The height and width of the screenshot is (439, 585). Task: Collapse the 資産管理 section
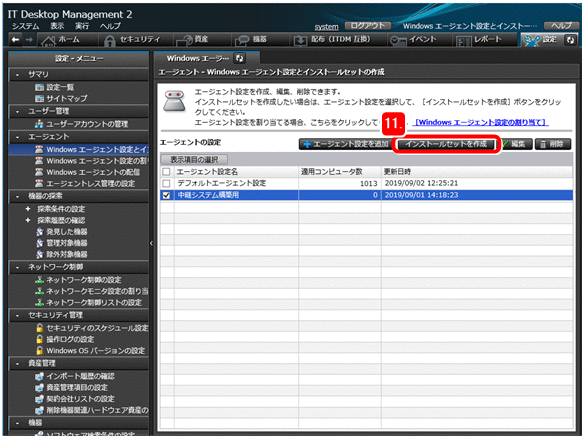click(17, 363)
